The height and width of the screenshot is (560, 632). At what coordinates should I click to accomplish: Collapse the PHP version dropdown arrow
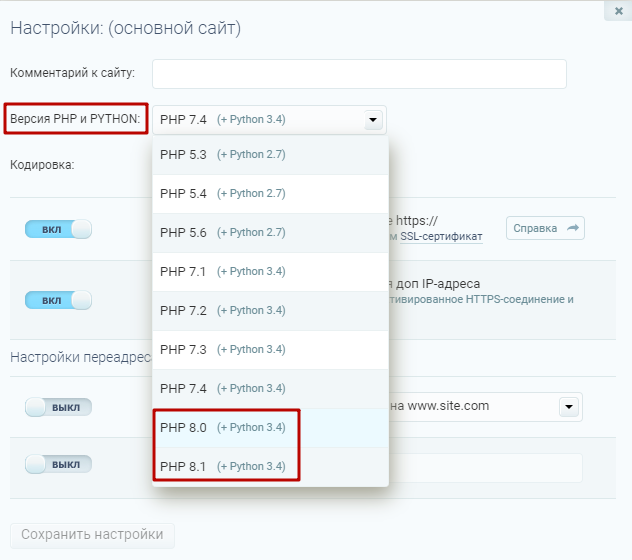click(373, 120)
